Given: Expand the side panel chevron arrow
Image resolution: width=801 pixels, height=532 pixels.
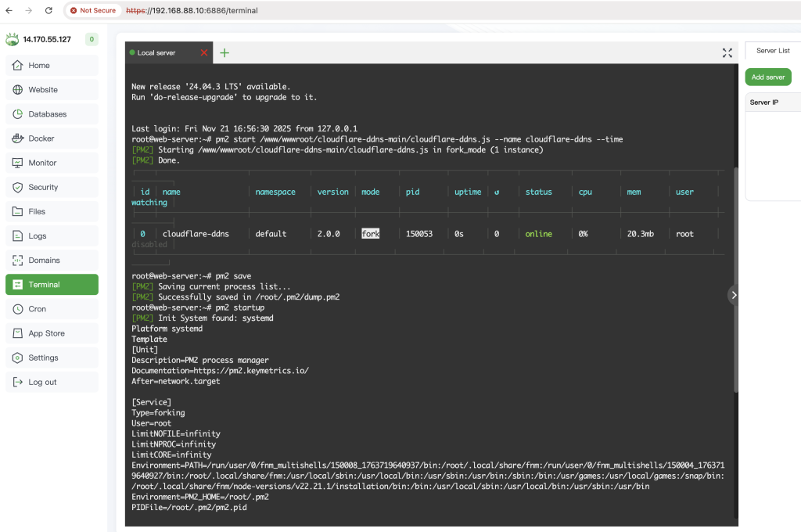Looking at the screenshot, I should click(733, 295).
